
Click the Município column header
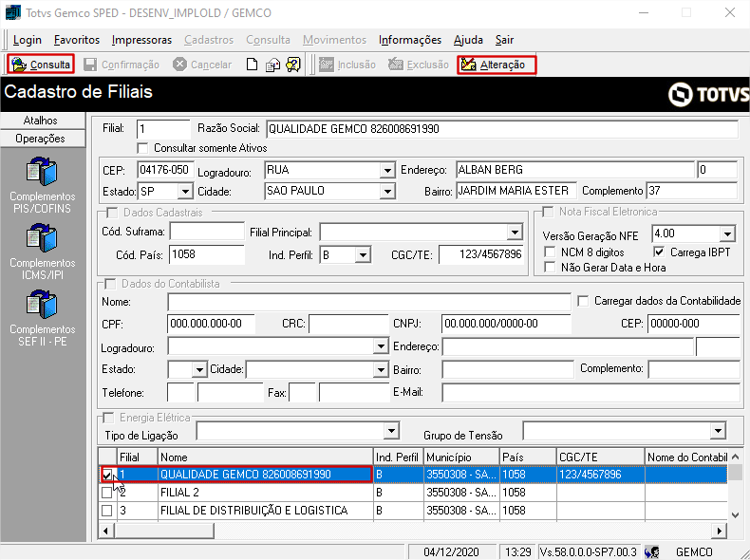click(461, 457)
